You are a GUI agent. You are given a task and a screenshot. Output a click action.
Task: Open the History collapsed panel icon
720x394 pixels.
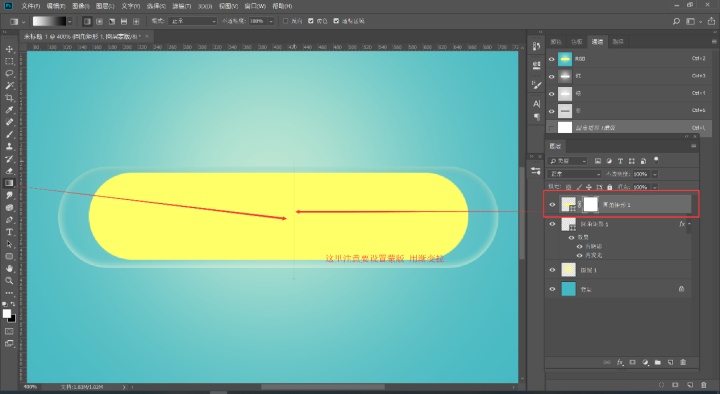tap(536, 46)
